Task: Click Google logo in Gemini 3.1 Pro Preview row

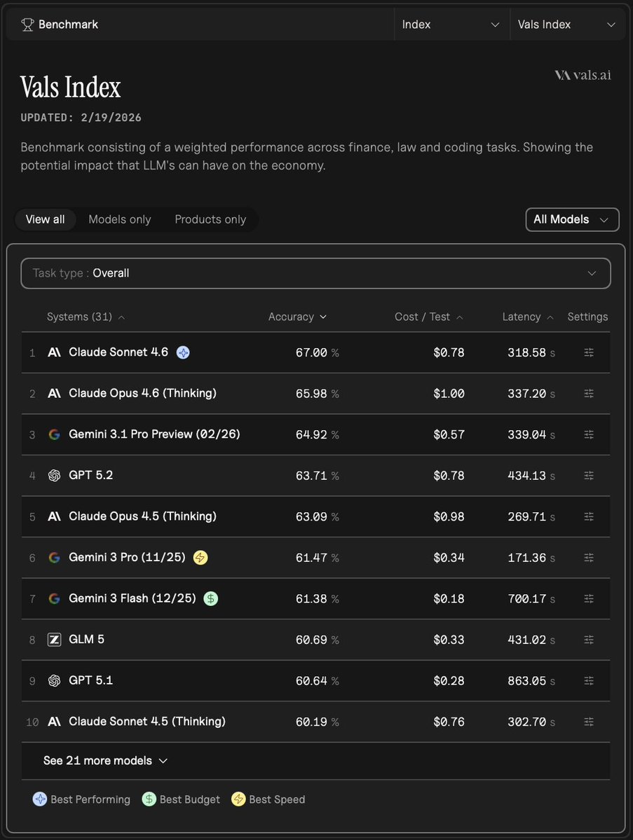Action: tap(54, 434)
